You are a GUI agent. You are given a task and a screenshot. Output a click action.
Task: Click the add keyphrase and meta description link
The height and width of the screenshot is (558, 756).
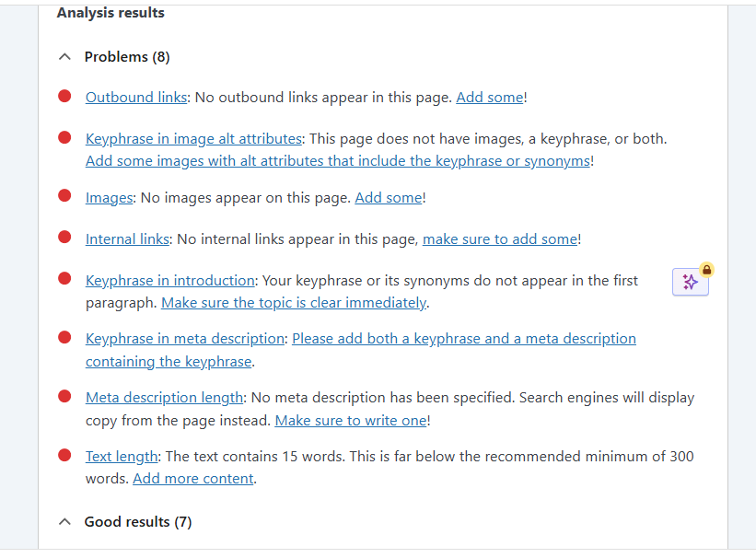coord(463,338)
